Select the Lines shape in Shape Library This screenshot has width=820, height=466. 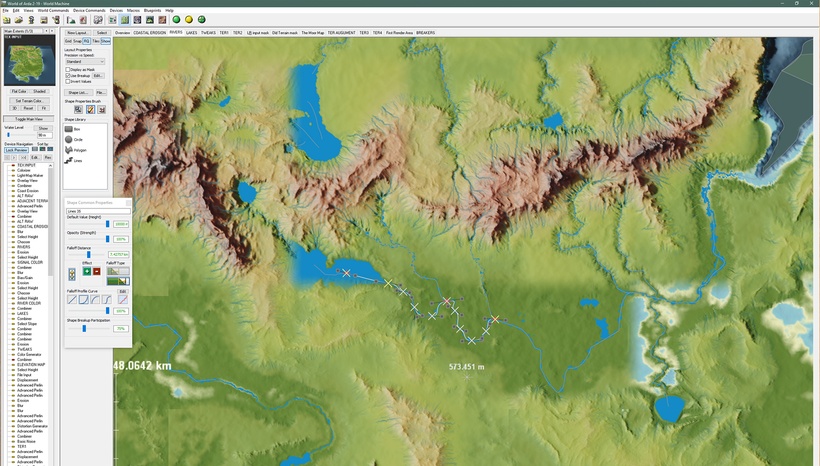pyautogui.click(x=73, y=161)
